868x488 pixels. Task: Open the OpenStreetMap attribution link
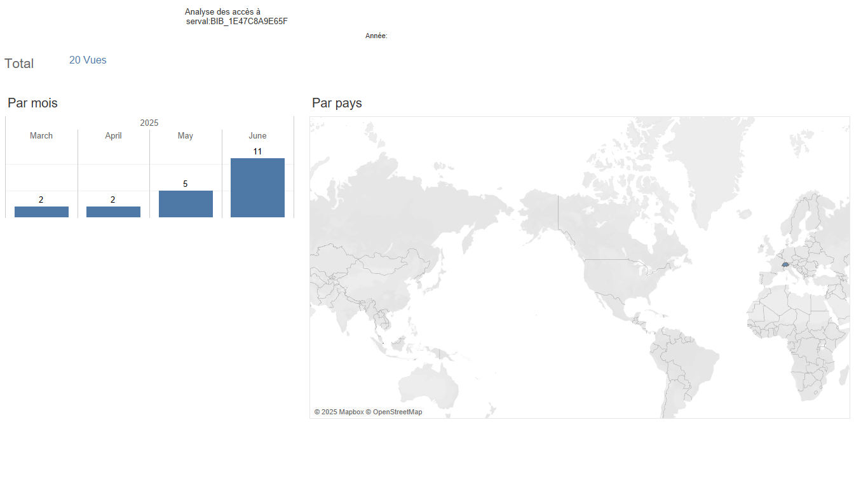coord(394,412)
